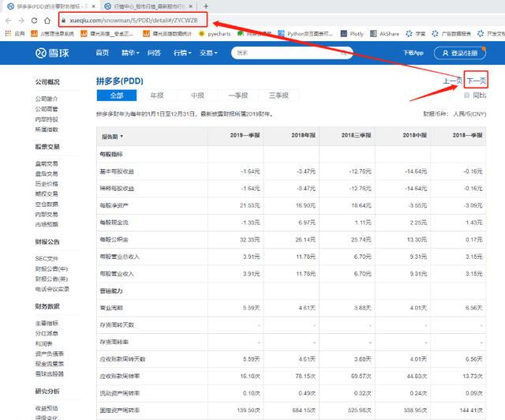Open 问答 in navigation bar
The image size is (505, 420).
[154, 53]
